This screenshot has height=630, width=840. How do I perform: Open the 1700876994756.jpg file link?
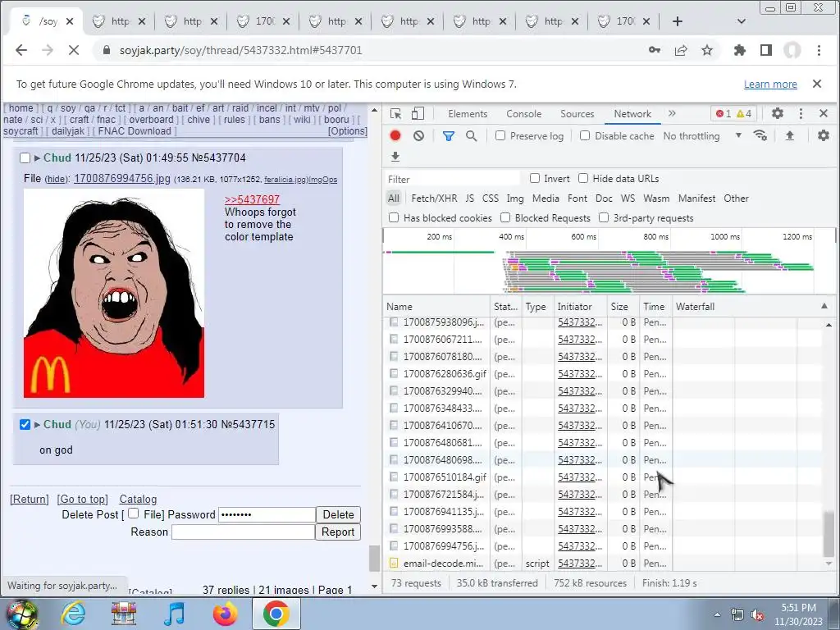point(122,178)
